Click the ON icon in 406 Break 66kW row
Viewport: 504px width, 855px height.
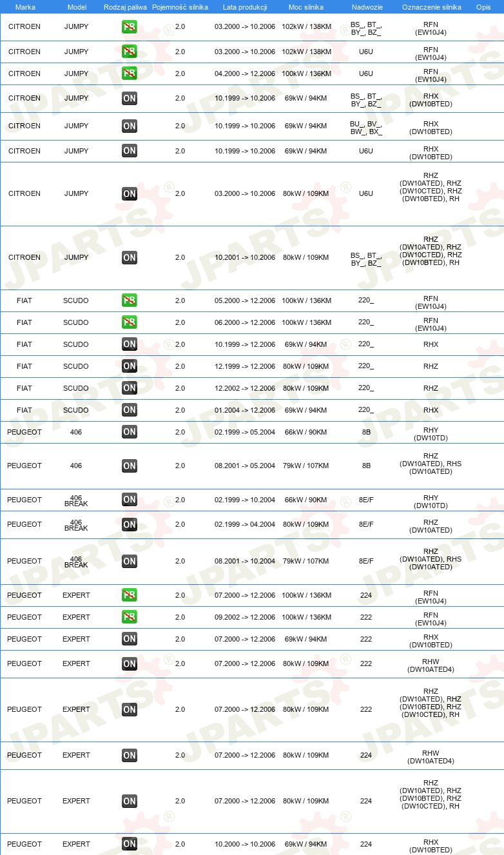click(x=130, y=500)
